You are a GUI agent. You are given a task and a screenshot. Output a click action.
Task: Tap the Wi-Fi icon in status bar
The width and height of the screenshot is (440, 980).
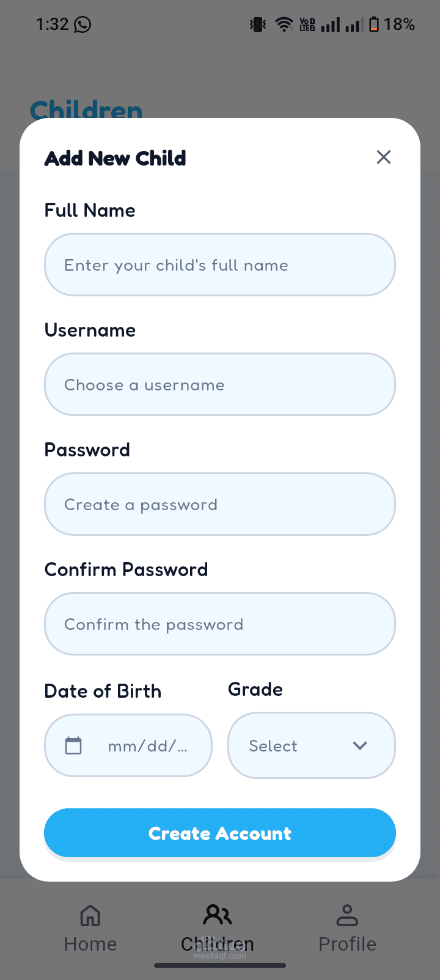(284, 24)
